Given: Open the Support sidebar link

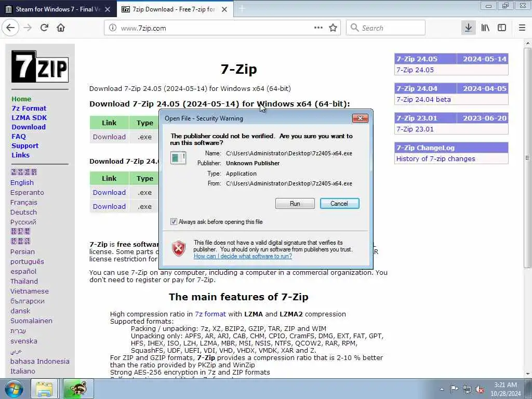Looking at the screenshot, I should click(25, 146).
